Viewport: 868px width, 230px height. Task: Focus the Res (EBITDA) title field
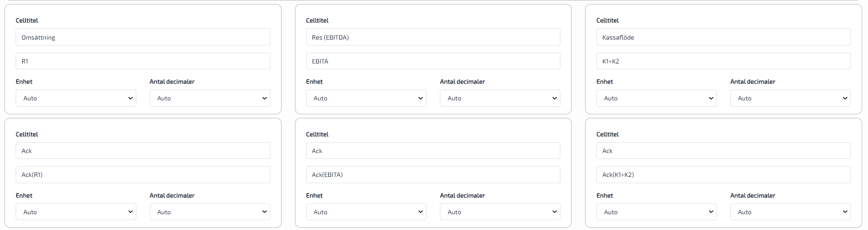433,37
